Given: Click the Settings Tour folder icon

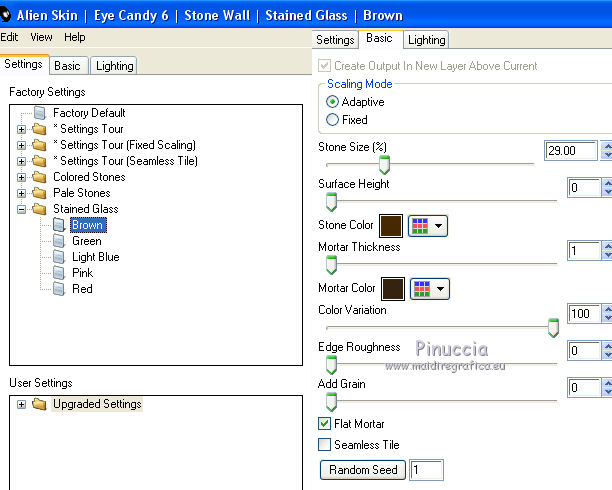Looking at the screenshot, I should [x=39, y=129].
